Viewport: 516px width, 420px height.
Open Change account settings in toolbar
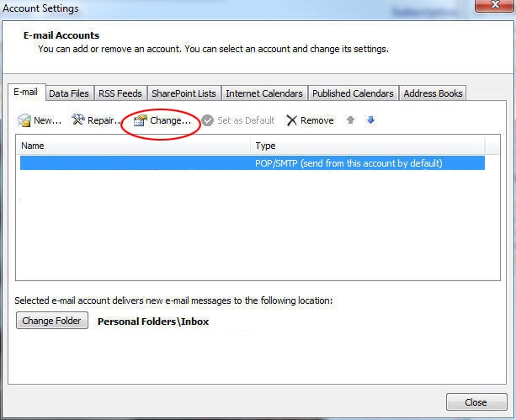pos(162,120)
